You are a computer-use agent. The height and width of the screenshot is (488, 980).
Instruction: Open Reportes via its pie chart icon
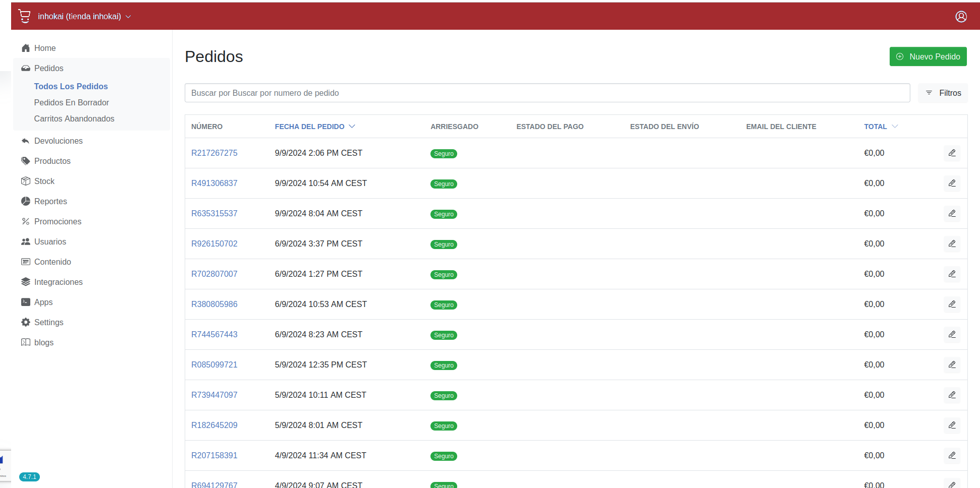pos(26,201)
